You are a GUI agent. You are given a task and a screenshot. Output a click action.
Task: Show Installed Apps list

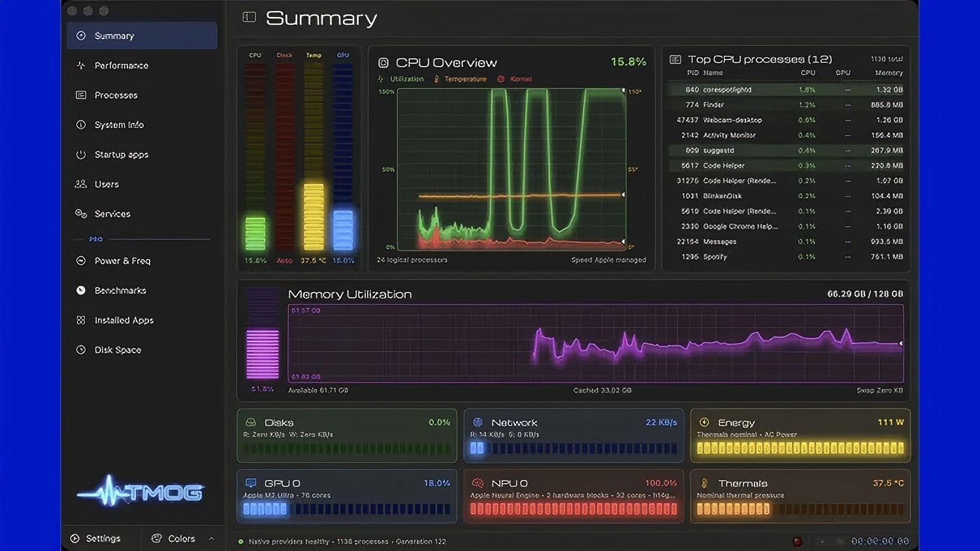(x=142, y=321)
